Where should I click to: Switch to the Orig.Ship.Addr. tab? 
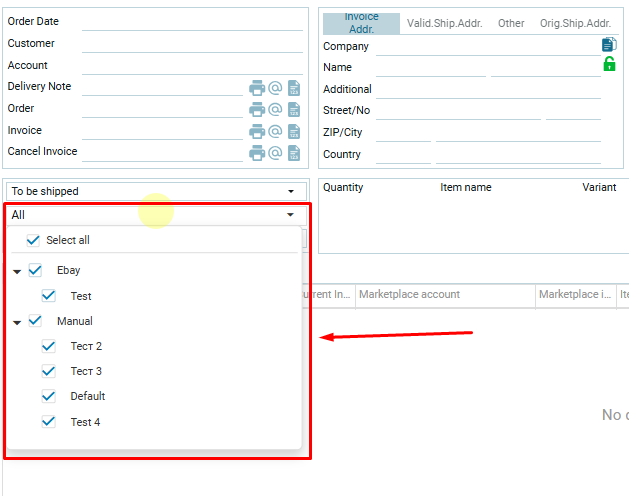[x=575, y=23]
